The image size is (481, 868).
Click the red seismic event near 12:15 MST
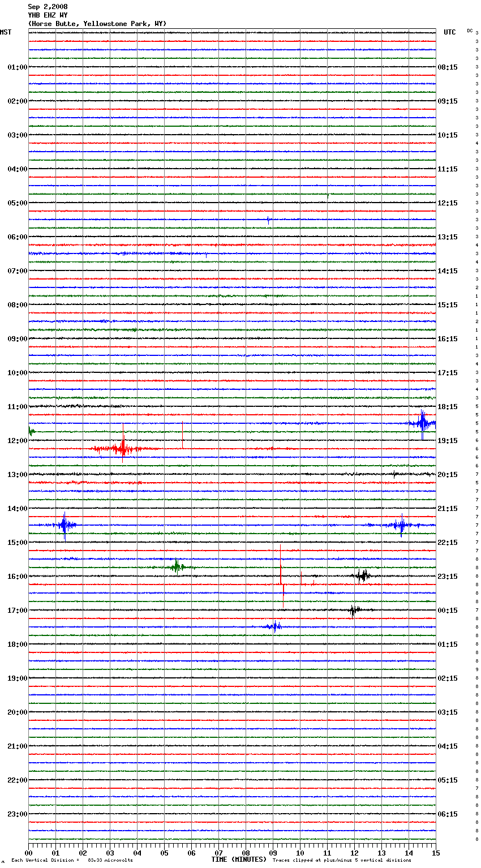coord(123,449)
